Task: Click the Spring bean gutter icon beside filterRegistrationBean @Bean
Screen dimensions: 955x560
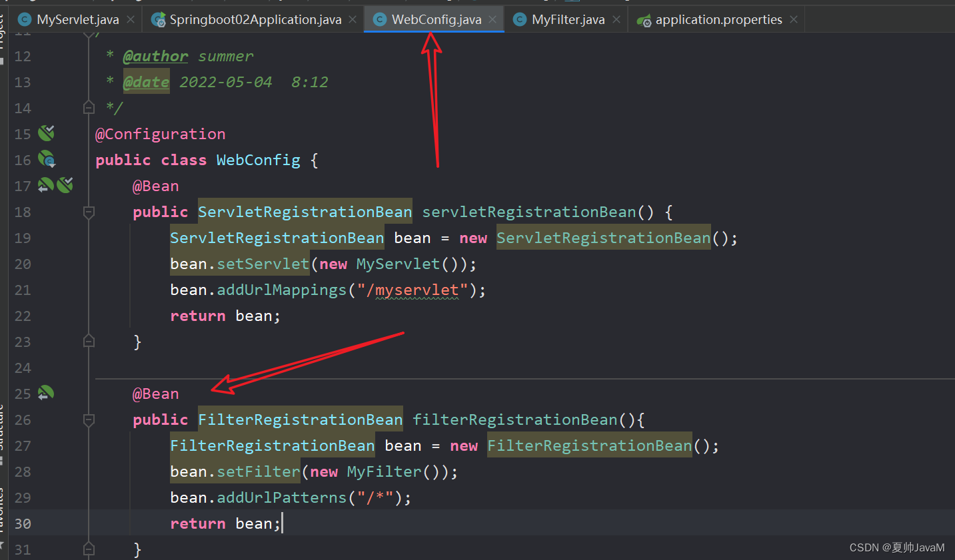Action: coord(45,394)
